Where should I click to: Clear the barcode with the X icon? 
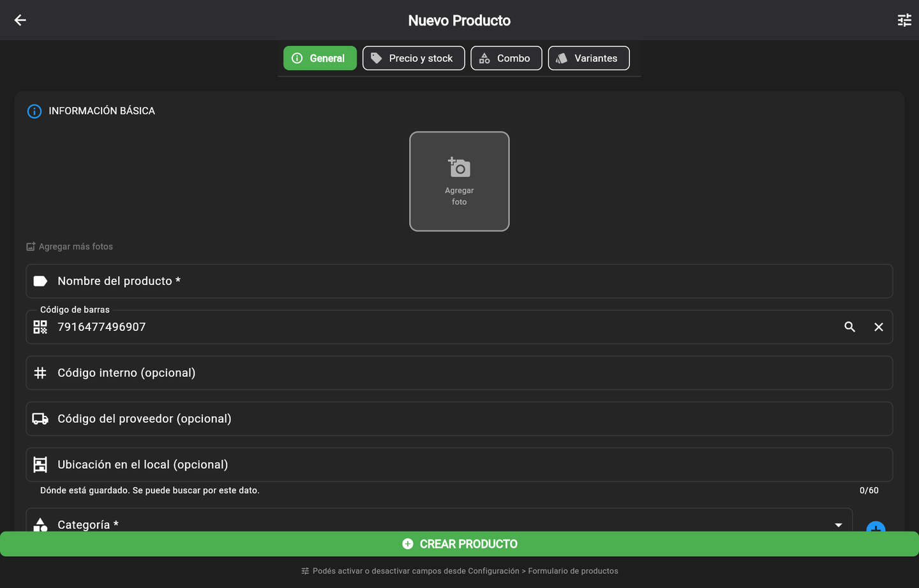[879, 327]
